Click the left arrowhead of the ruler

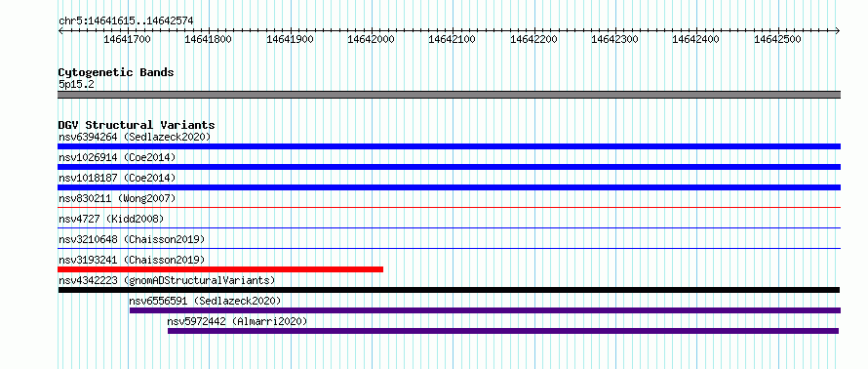(x=60, y=31)
